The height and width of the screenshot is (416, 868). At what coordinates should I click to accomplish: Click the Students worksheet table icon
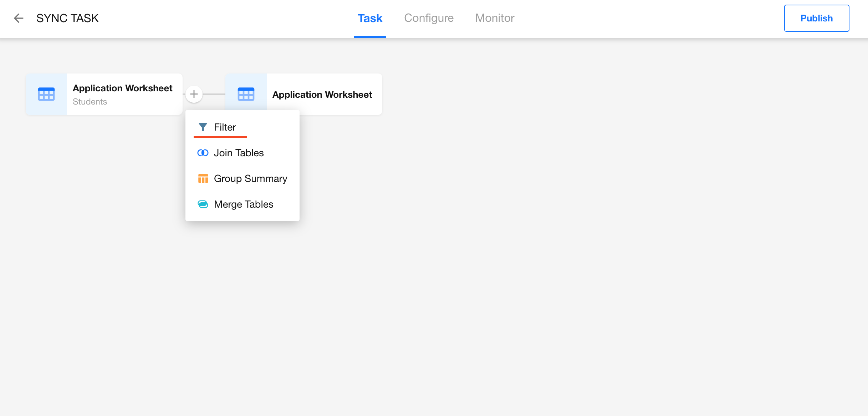[x=46, y=94]
